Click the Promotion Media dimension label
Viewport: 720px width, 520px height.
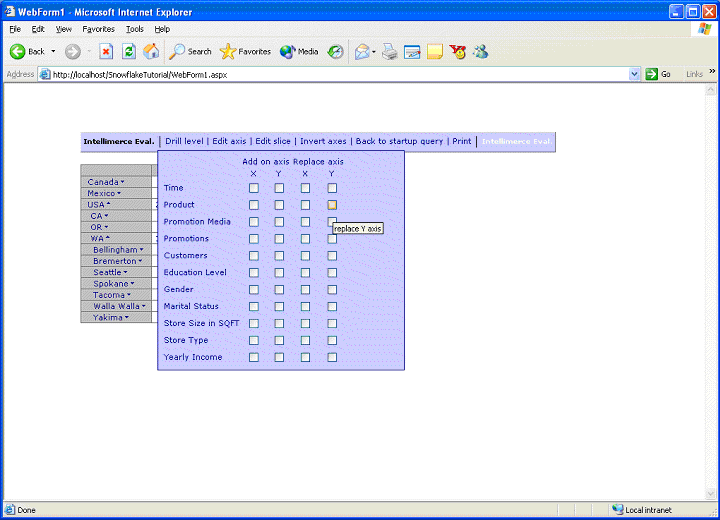pos(197,222)
